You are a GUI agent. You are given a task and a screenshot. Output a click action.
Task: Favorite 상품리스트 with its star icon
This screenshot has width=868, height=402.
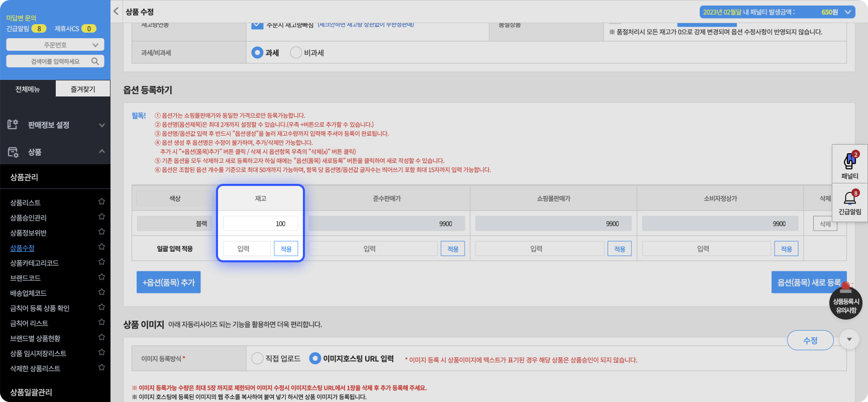pyautogui.click(x=101, y=202)
